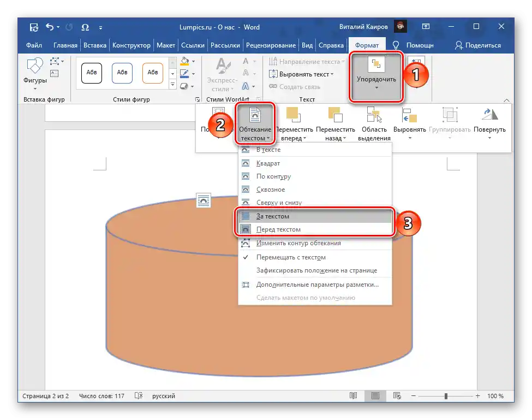
Task: Open Дополнительные параметры разметки dialog
Action: coord(317,285)
